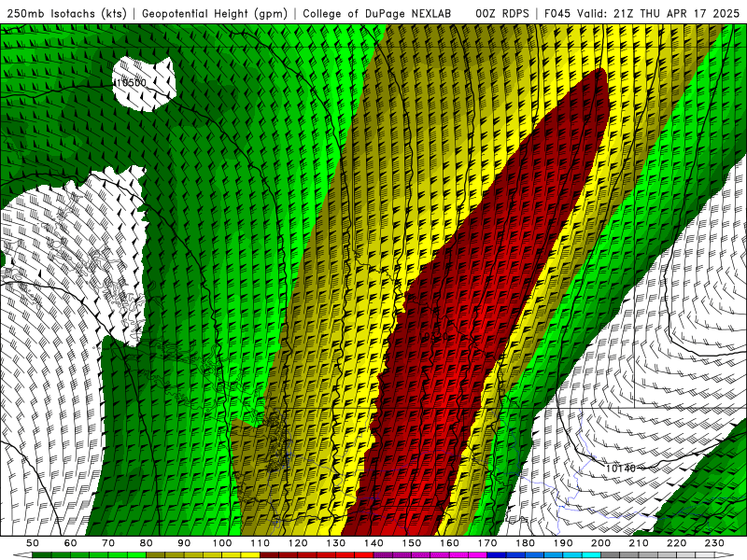Viewport: 747px width, 560px height.
Task: Select the dark maroon swatch just after 110
Action: point(269,554)
